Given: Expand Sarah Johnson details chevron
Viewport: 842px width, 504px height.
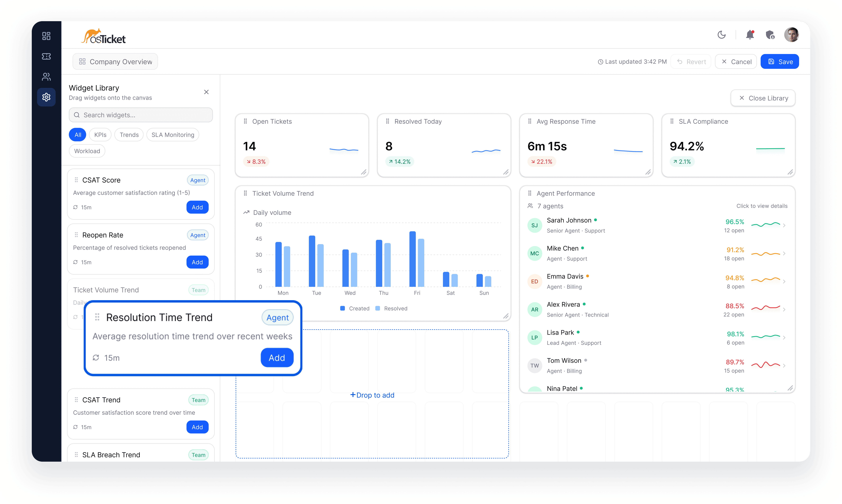Looking at the screenshot, I should (784, 225).
